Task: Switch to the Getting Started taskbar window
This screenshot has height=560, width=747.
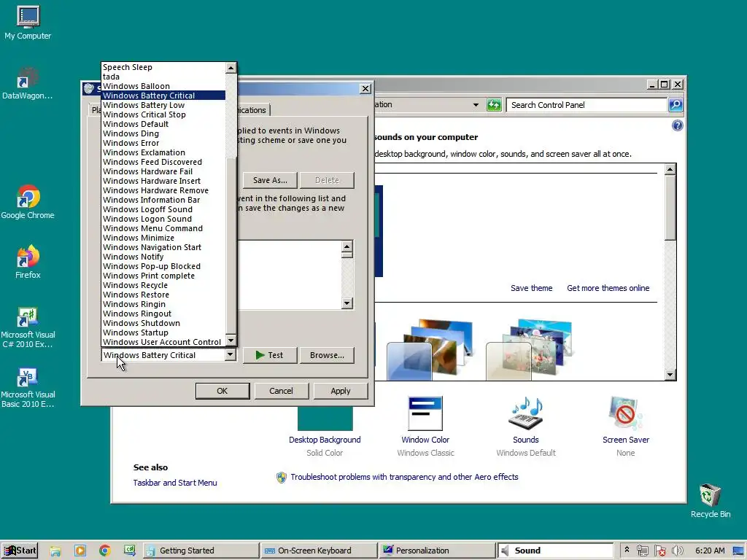Action: pyautogui.click(x=201, y=551)
